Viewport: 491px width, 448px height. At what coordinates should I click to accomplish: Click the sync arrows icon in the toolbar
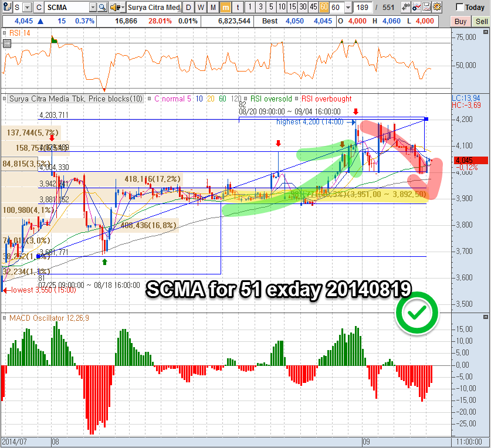tap(407, 7)
